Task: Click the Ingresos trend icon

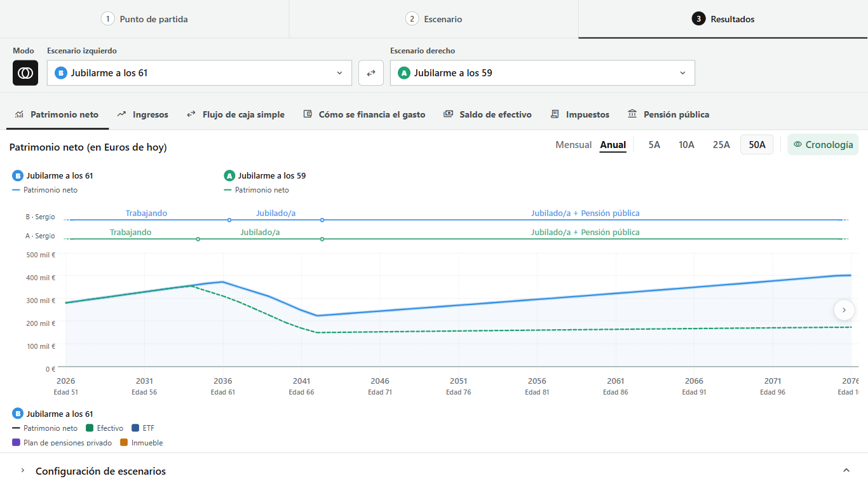Action: click(x=122, y=114)
